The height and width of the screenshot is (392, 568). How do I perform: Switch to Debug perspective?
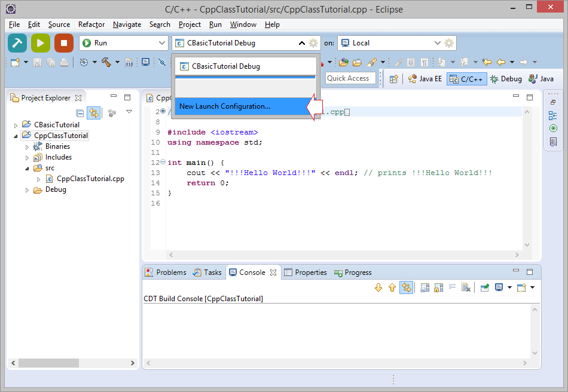(506, 79)
